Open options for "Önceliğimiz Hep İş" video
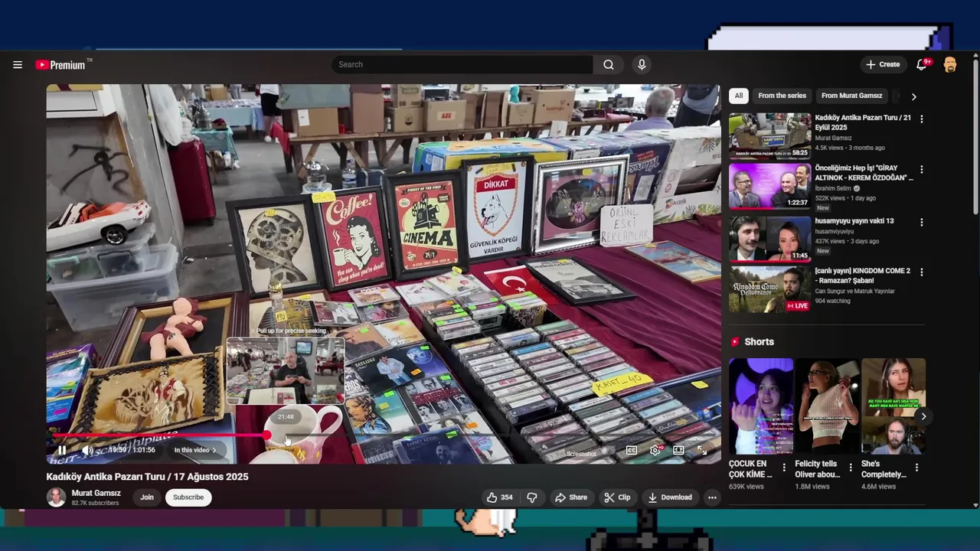This screenshot has height=551, width=980. tap(921, 169)
